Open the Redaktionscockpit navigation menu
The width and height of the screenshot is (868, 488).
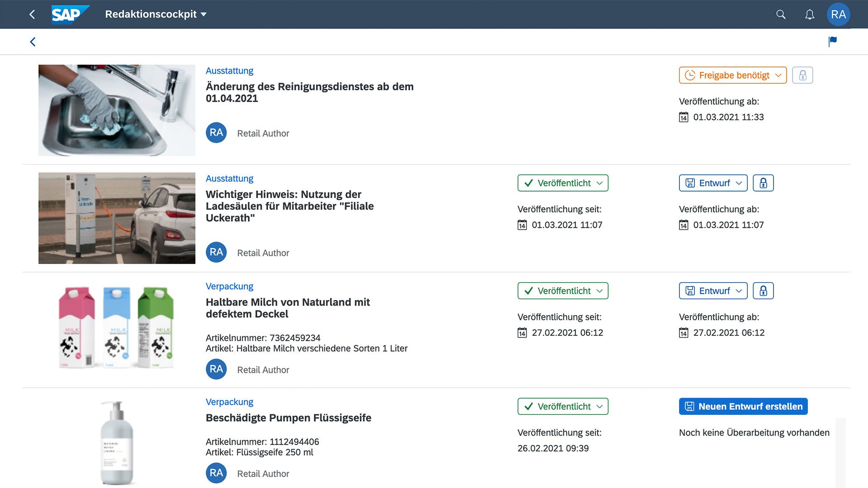(x=156, y=14)
